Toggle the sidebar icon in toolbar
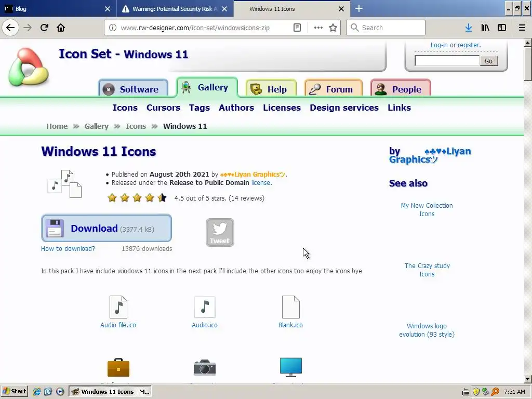Screen dimensions: 532x399 [502, 28]
